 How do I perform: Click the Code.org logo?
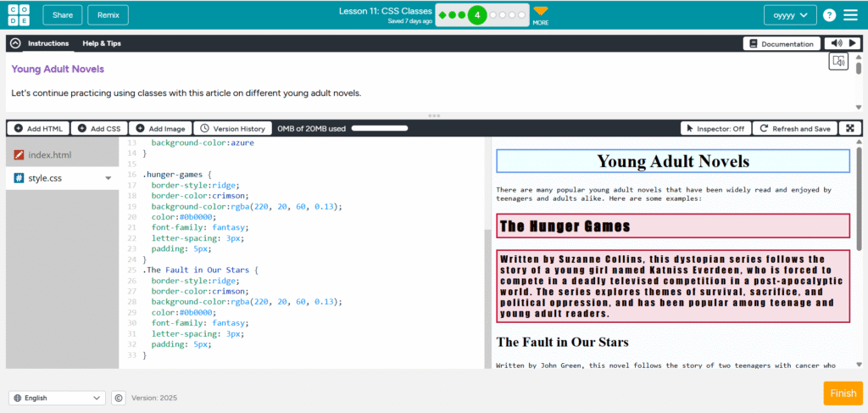click(x=19, y=15)
